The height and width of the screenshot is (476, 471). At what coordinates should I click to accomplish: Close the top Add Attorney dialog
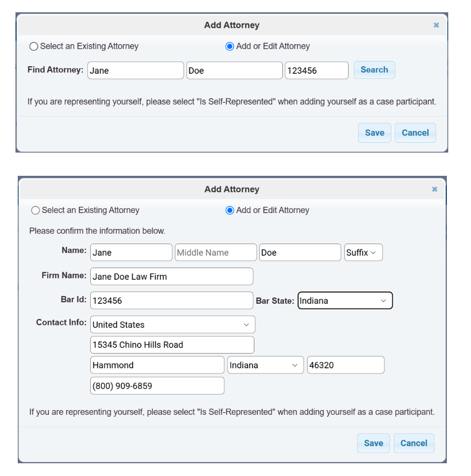[x=436, y=25]
